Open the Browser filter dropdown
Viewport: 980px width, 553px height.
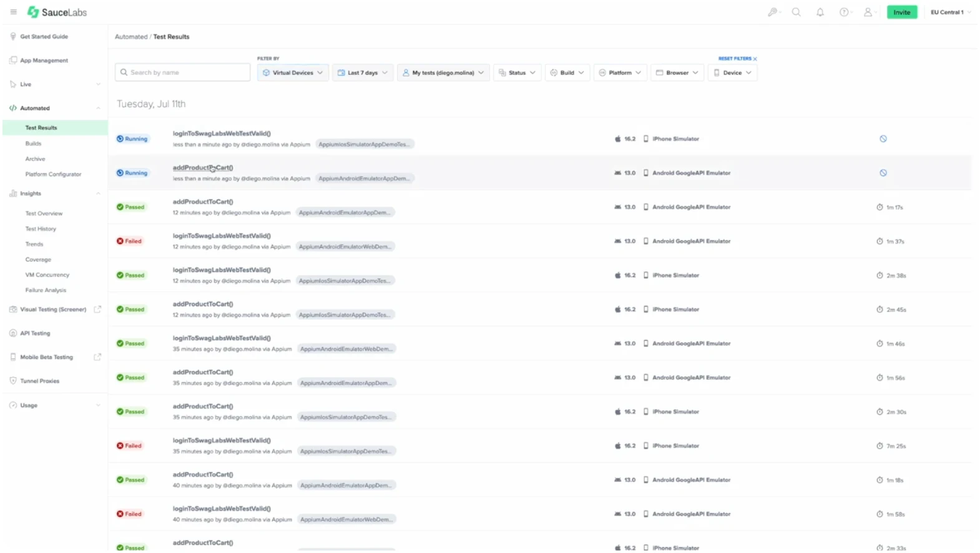pyautogui.click(x=677, y=72)
